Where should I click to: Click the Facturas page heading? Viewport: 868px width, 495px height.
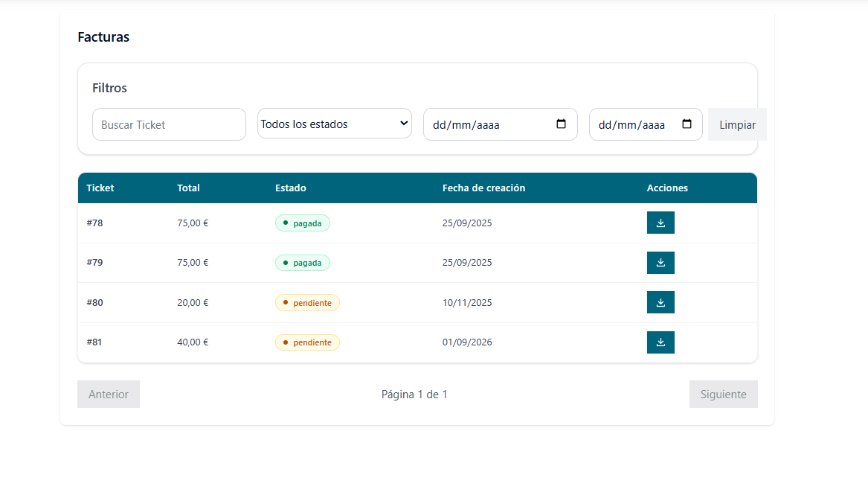point(103,37)
